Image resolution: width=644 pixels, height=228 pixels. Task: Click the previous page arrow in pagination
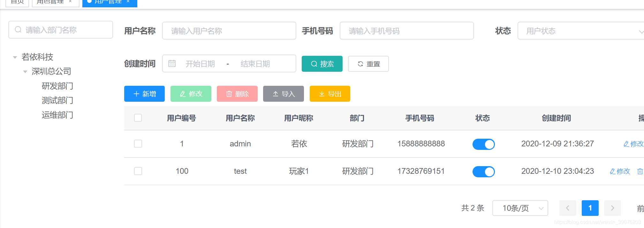(x=567, y=208)
